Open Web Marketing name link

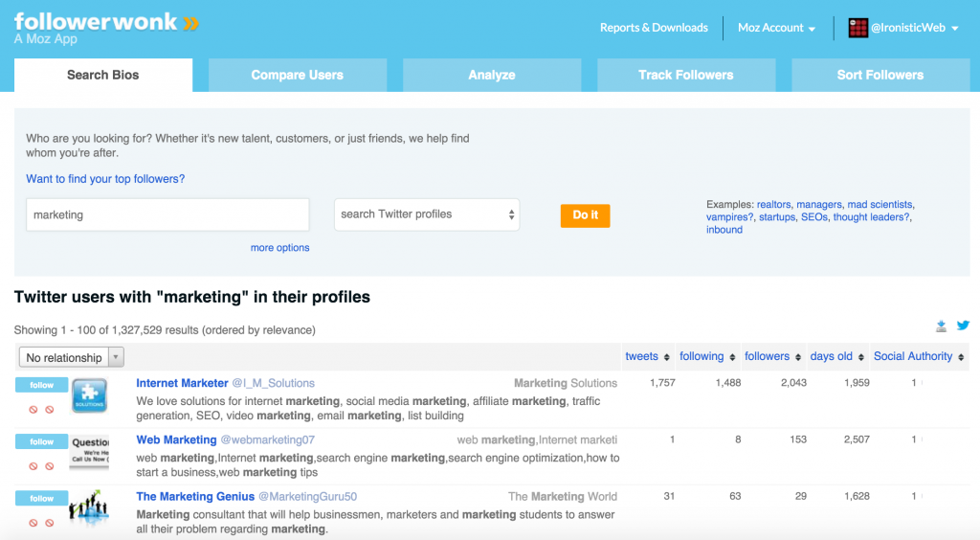176,440
